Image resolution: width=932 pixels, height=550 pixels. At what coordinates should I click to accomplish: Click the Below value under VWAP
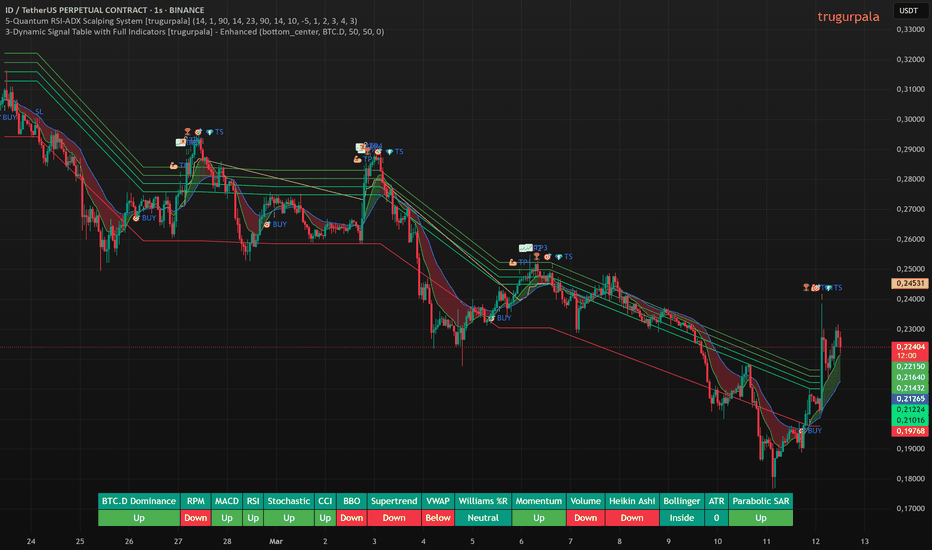(x=438, y=518)
